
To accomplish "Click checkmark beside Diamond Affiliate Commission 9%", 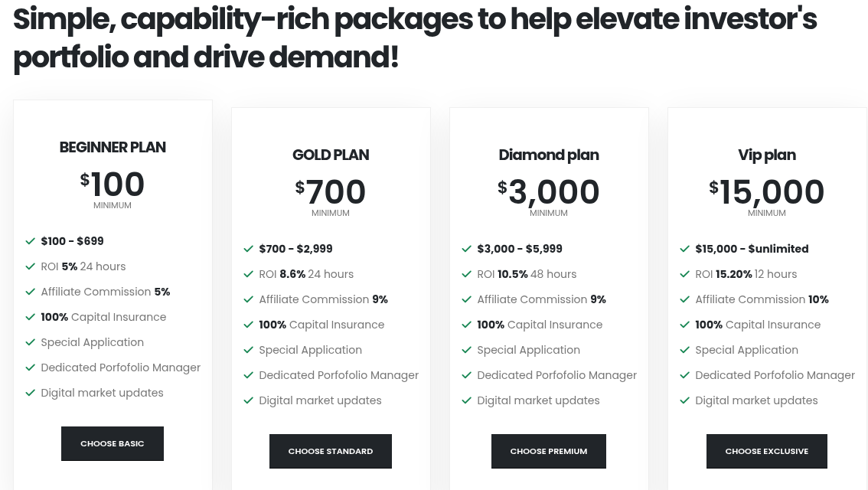I will [x=467, y=299].
